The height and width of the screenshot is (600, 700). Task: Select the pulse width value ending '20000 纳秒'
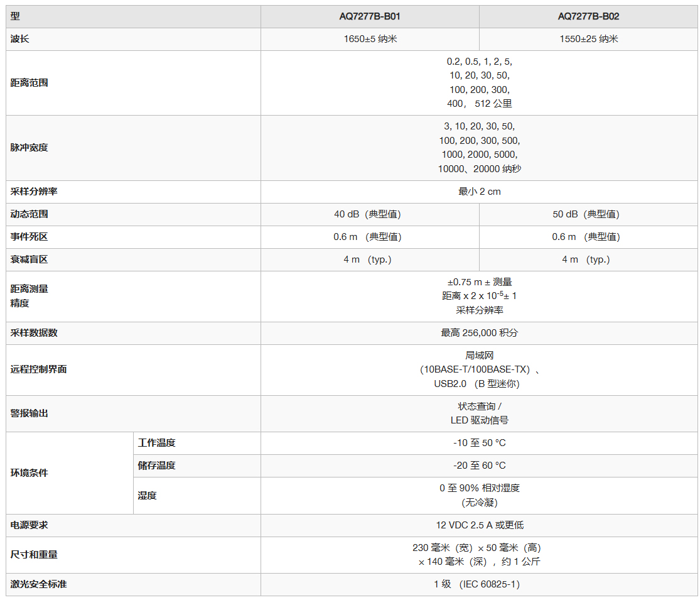click(x=480, y=148)
